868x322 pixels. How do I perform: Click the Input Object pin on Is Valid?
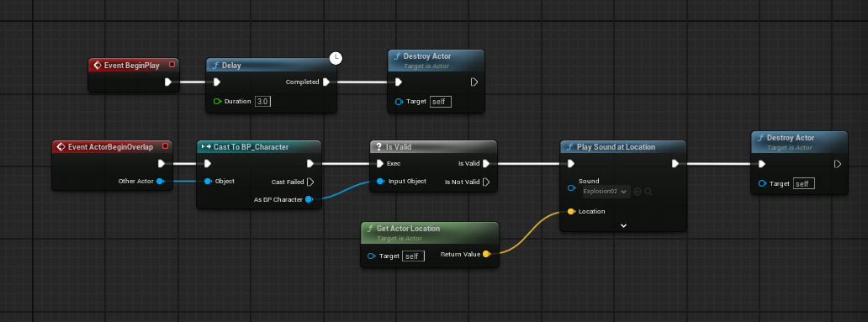tap(380, 181)
